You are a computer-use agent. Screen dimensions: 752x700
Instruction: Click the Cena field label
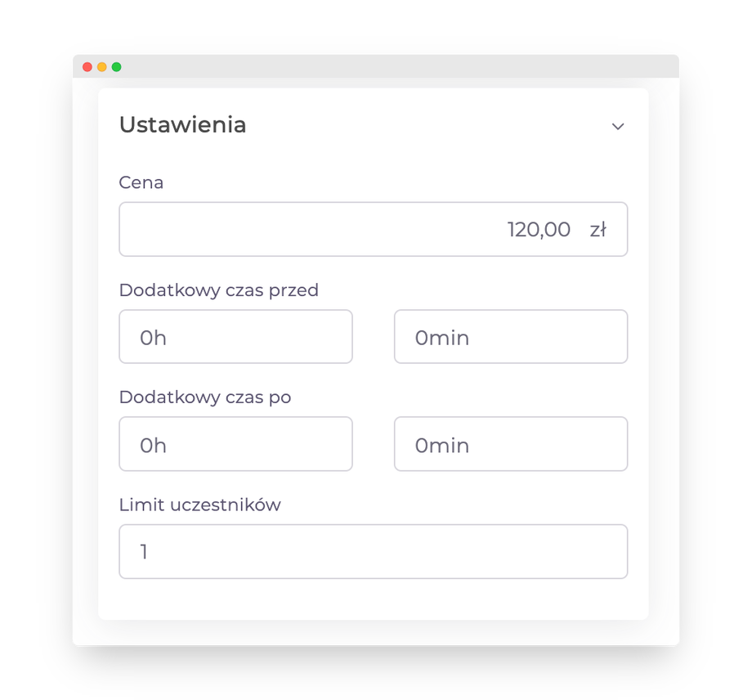(141, 182)
